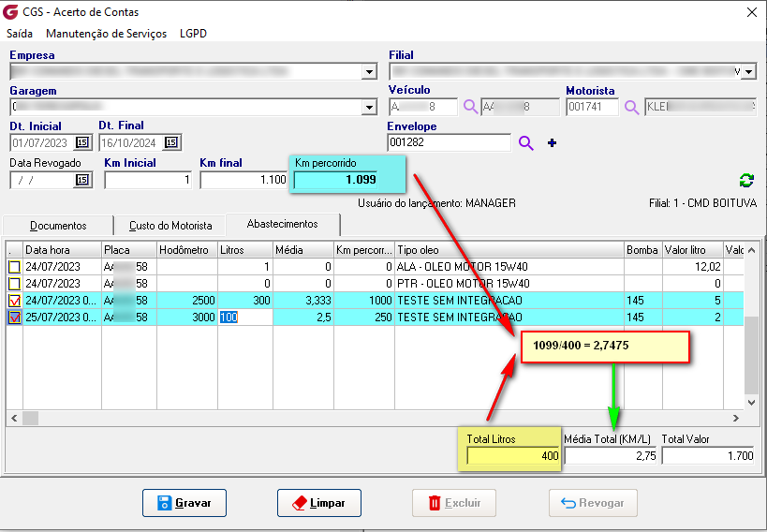Screen dimensions: 767x532
Task: Uncheck the 24/07/2023 Hodômetro 2500 row checkbox
Action: [14, 300]
